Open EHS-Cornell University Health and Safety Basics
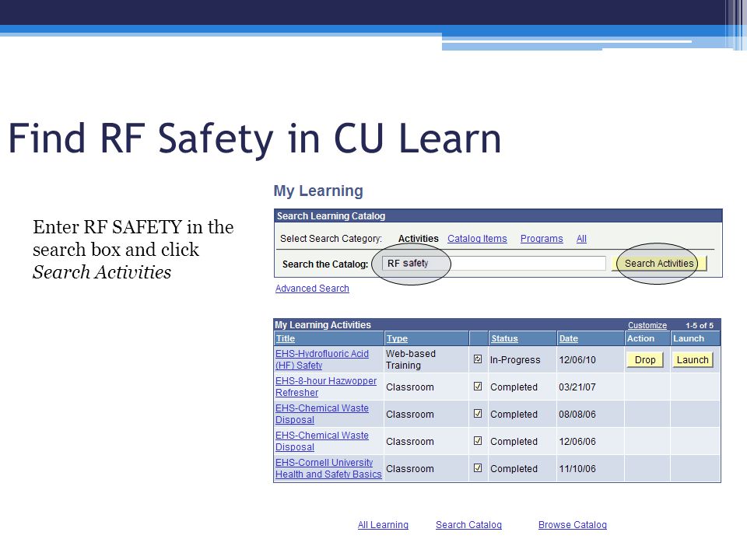The width and height of the screenshot is (747, 560). (x=328, y=468)
